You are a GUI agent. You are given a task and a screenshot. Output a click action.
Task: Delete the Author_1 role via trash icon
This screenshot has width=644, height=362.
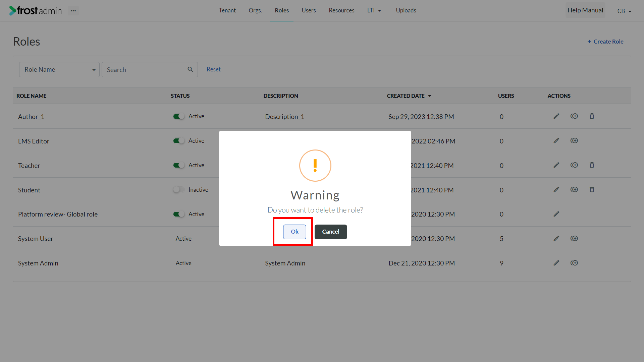point(592,116)
